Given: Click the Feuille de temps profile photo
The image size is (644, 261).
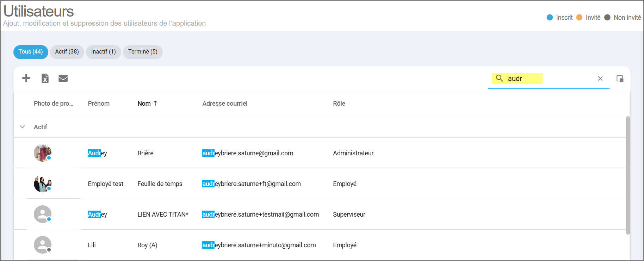Looking at the screenshot, I should 43,184.
